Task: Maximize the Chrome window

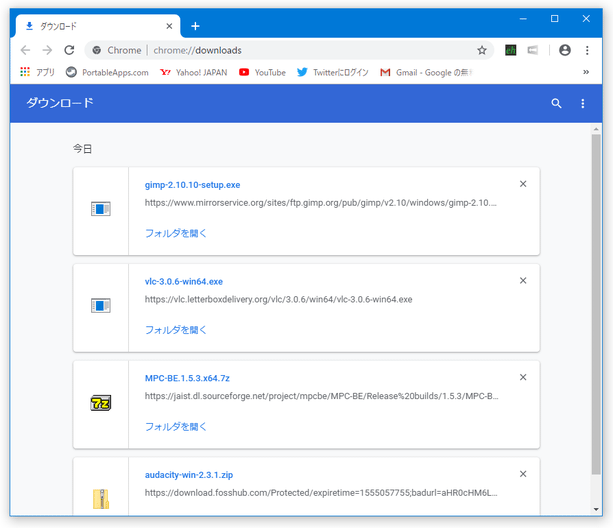Action: click(554, 18)
